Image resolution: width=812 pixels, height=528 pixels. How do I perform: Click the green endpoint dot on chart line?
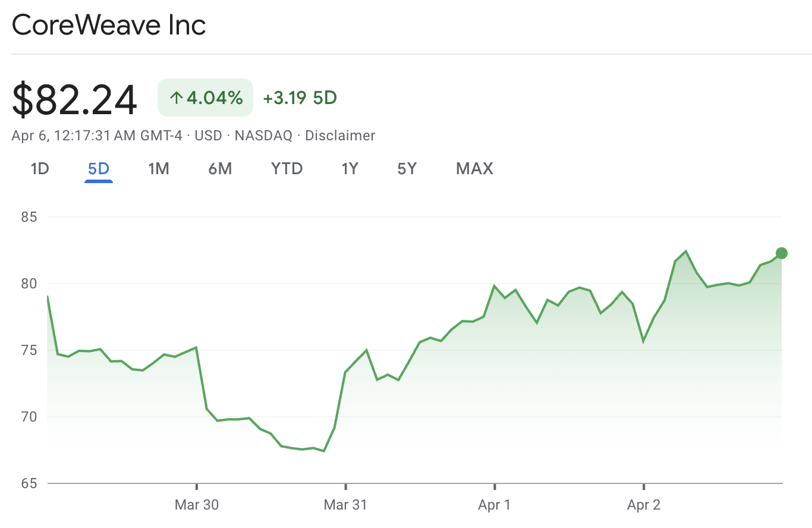(x=782, y=253)
